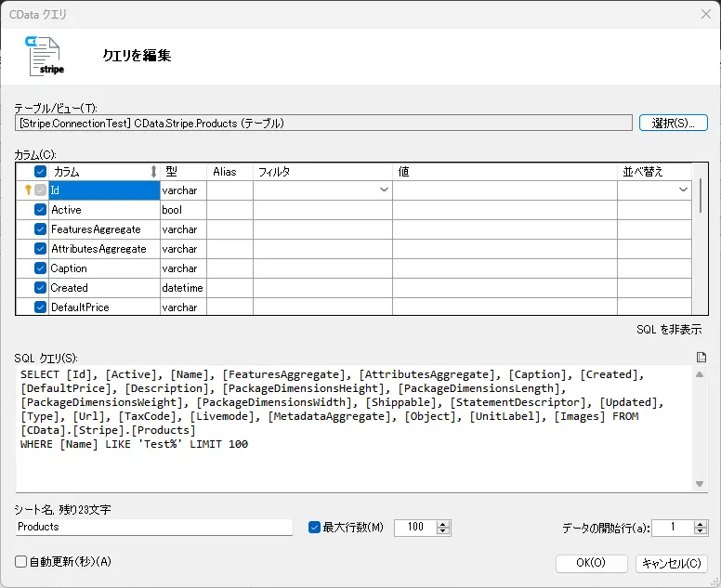Click the シート名 field containing Products
This screenshot has width=721, height=588.
coord(154,528)
